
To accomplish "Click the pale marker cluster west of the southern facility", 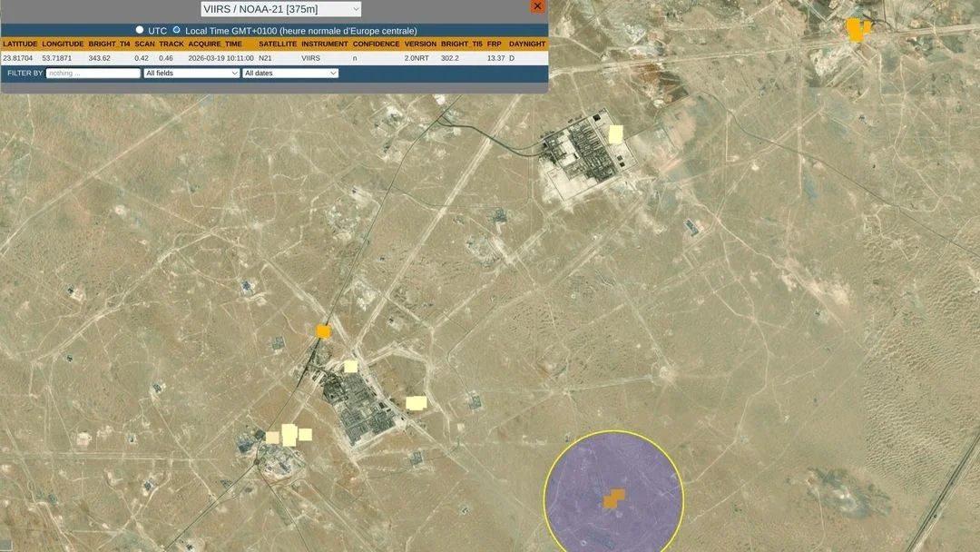I will (x=289, y=435).
